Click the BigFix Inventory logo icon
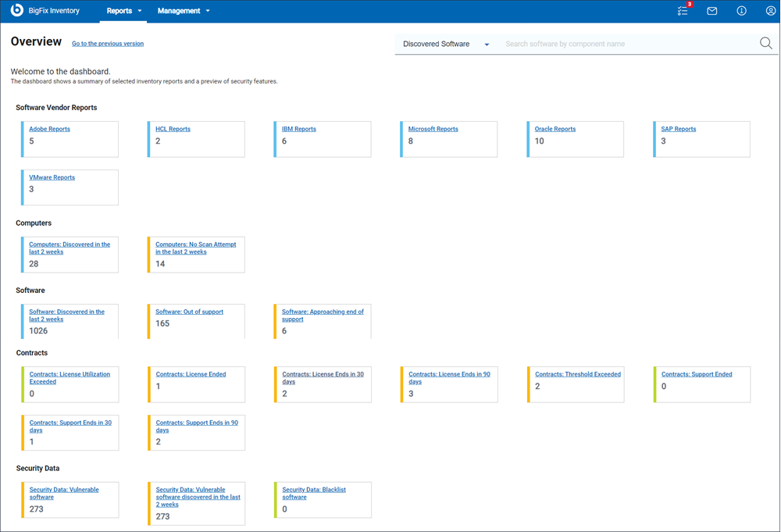Image resolution: width=781 pixels, height=532 pixels. click(x=17, y=10)
